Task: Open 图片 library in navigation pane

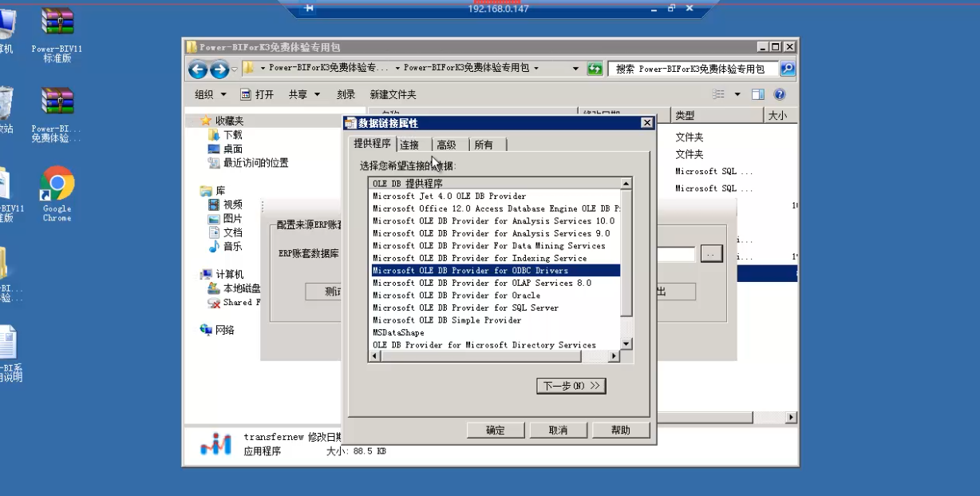Action: (x=225, y=218)
